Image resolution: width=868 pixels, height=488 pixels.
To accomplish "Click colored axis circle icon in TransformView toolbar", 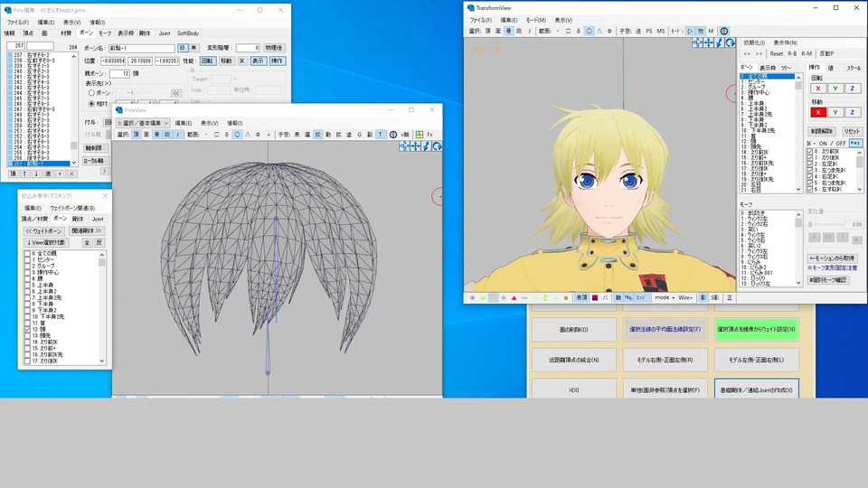I will [724, 31].
